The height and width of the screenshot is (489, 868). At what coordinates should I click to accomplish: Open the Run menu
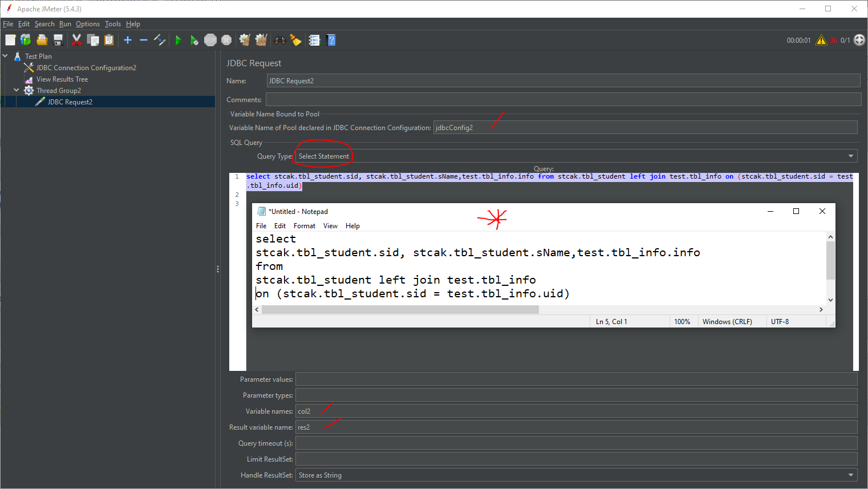[x=65, y=24]
